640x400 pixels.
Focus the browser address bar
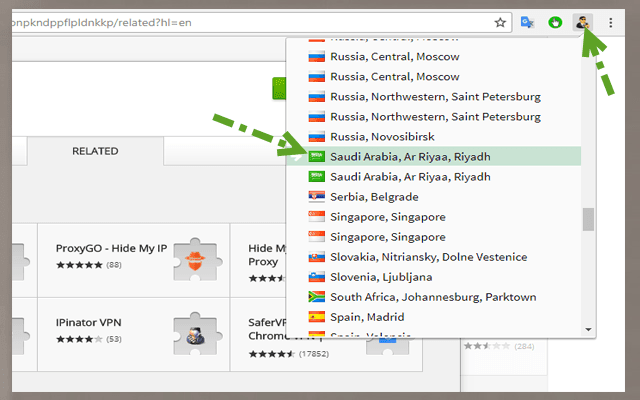click(x=250, y=22)
